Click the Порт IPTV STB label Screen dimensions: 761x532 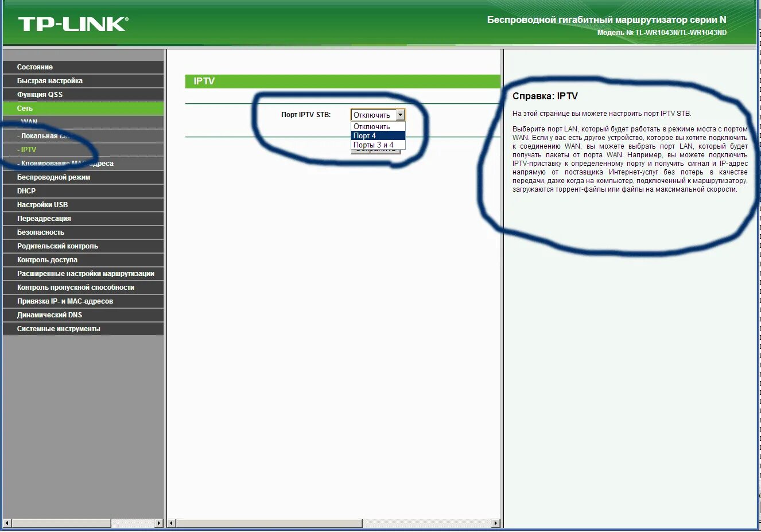coord(306,115)
